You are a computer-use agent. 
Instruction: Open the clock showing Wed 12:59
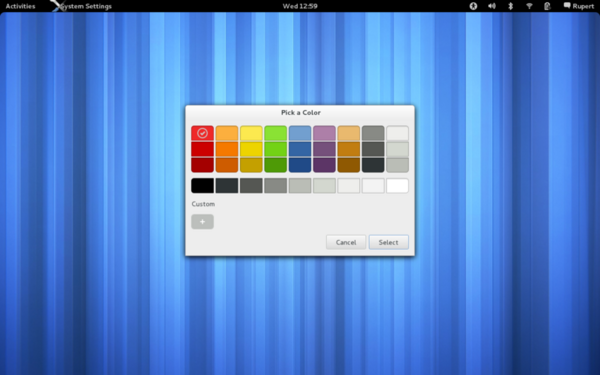point(300,6)
